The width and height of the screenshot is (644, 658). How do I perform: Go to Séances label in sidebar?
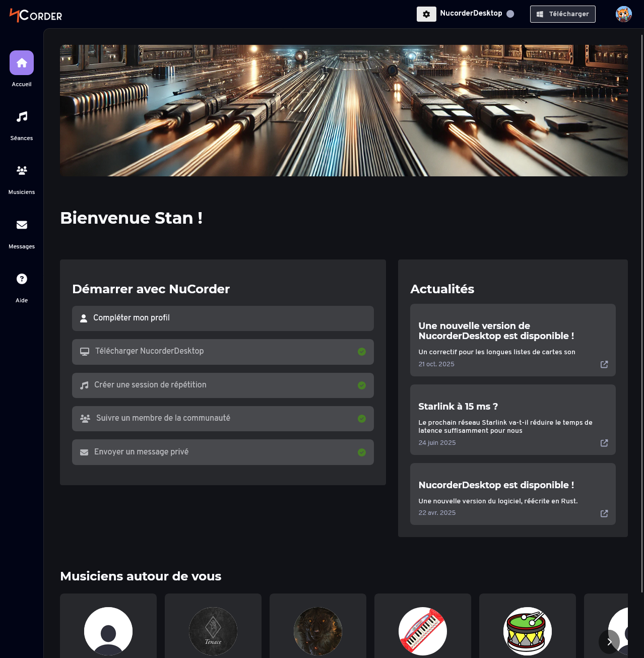pos(22,138)
